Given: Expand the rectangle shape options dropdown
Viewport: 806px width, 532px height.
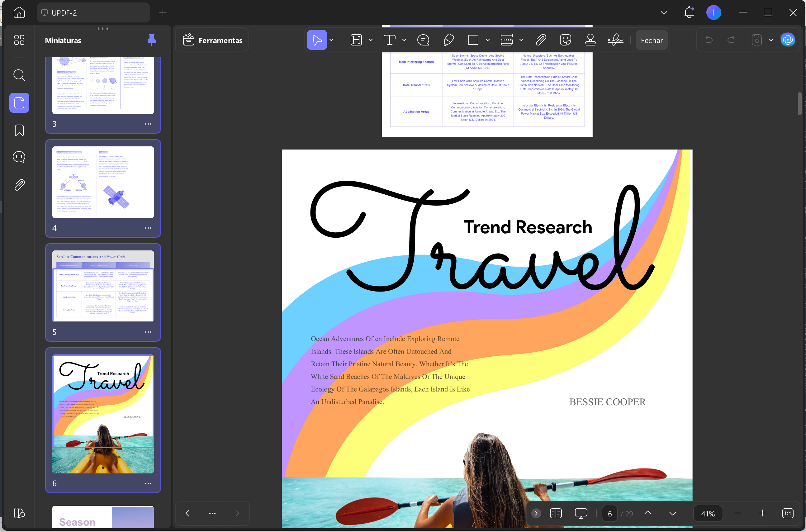Looking at the screenshot, I should tap(487, 40).
